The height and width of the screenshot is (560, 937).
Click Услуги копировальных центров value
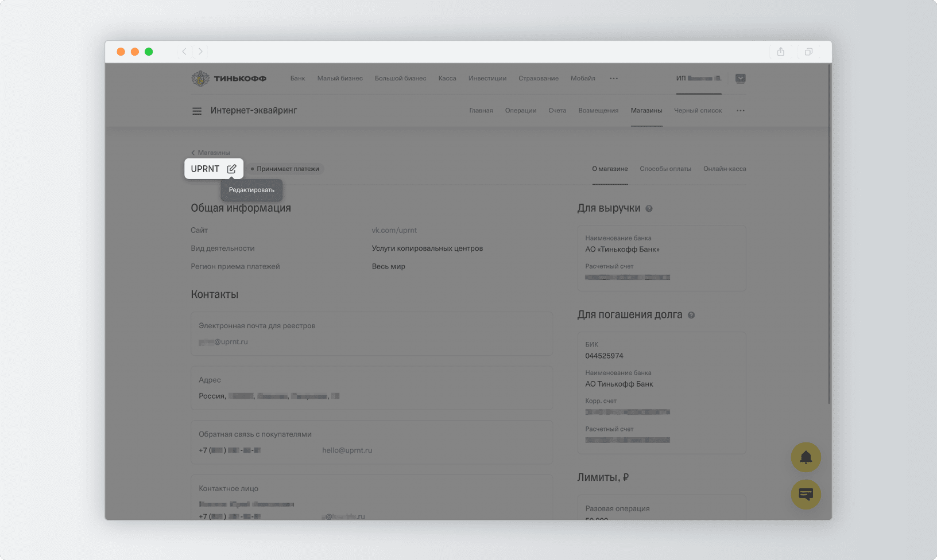point(427,248)
